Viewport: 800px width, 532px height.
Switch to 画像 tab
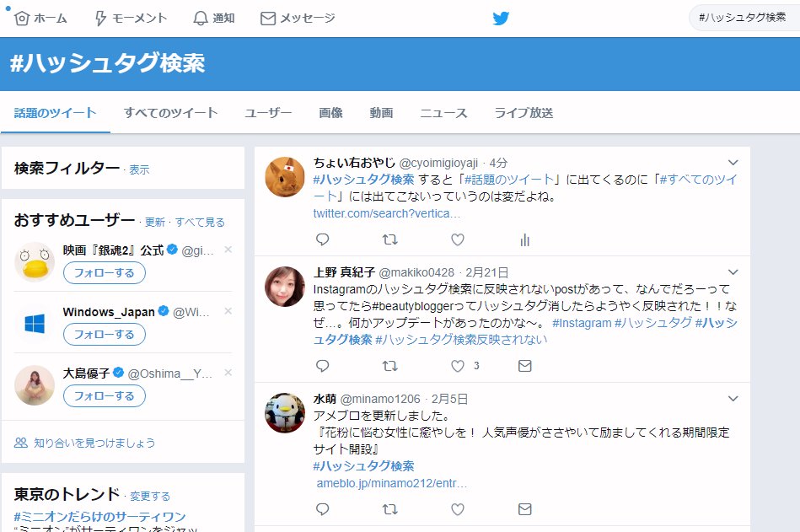[330, 113]
